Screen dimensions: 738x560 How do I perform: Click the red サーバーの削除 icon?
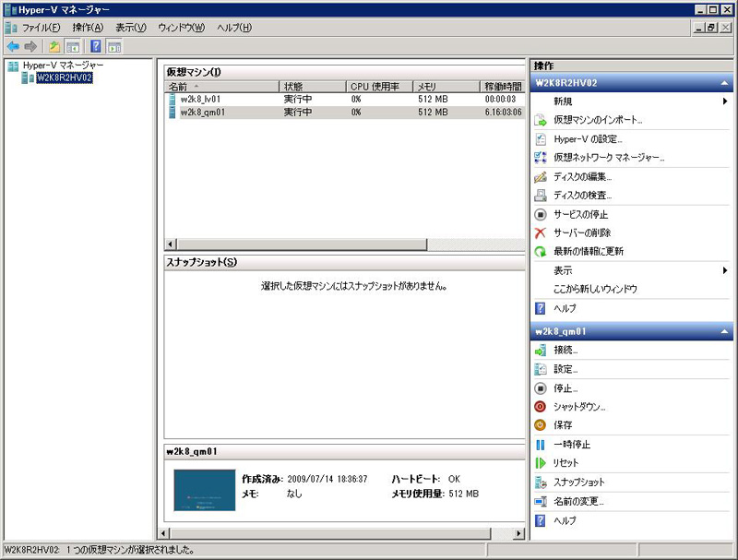pos(541,232)
